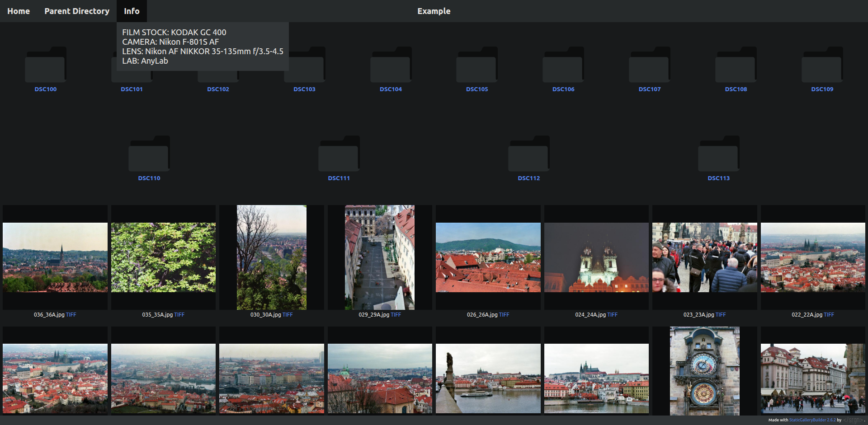The width and height of the screenshot is (868, 425).
Task: Go to Home in the navigation bar
Action: (19, 11)
